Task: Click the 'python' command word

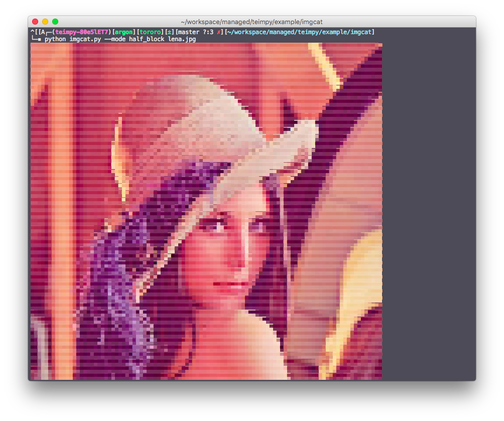Action: 55,39
